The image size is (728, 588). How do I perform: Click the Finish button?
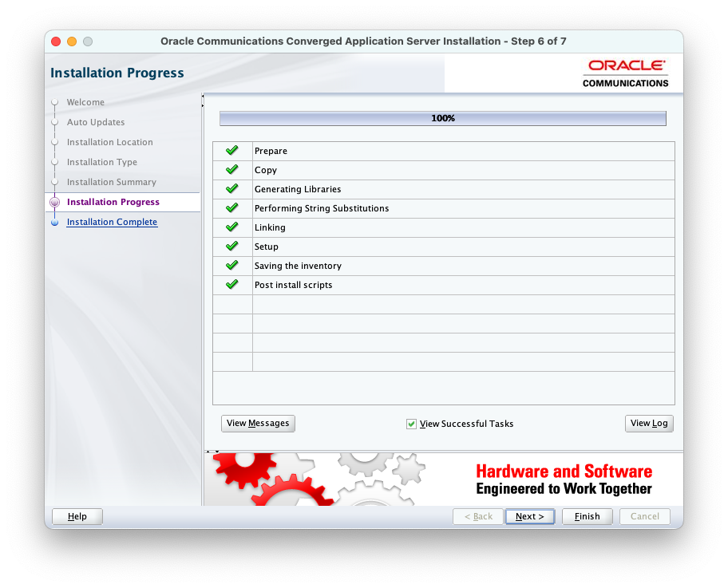point(588,516)
